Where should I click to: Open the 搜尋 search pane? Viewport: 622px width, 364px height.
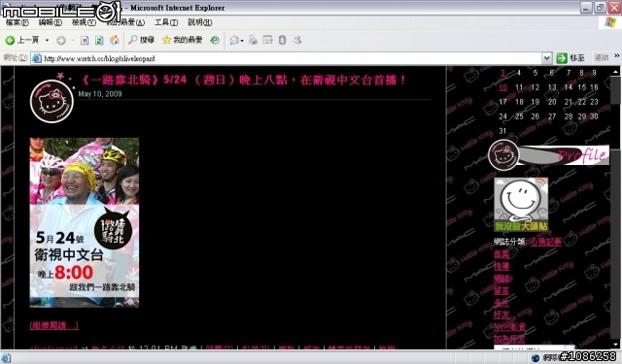click(x=141, y=40)
